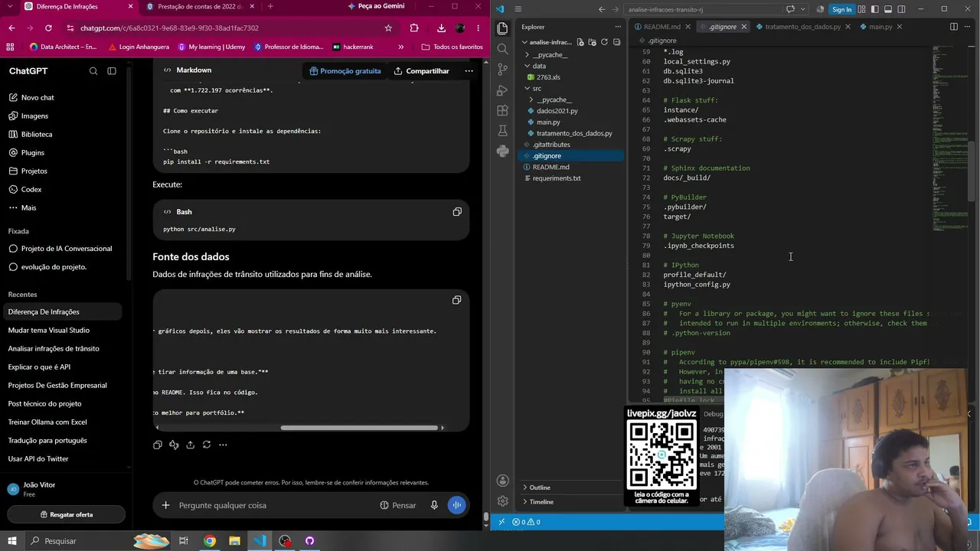The image size is (980, 551).
Task: Open Codex in ChatGPT sidebar
Action: click(31, 189)
